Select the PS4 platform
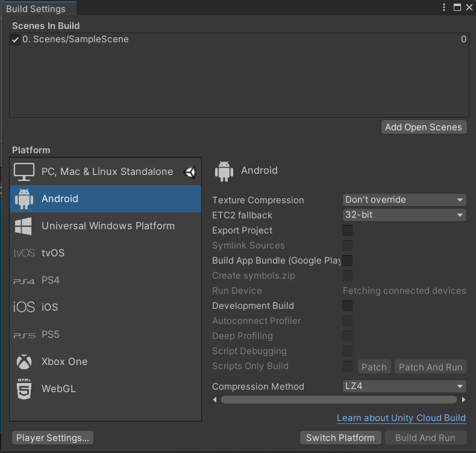This screenshot has width=476, height=453. (105, 280)
